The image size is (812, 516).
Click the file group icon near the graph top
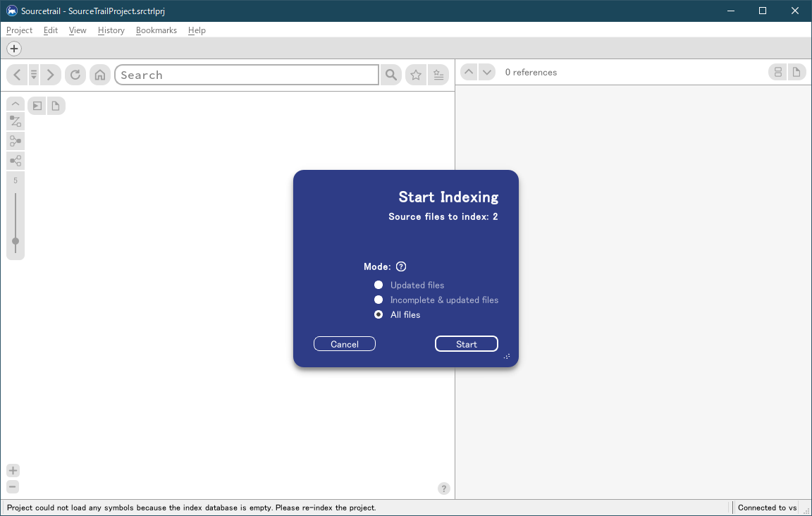tap(56, 106)
